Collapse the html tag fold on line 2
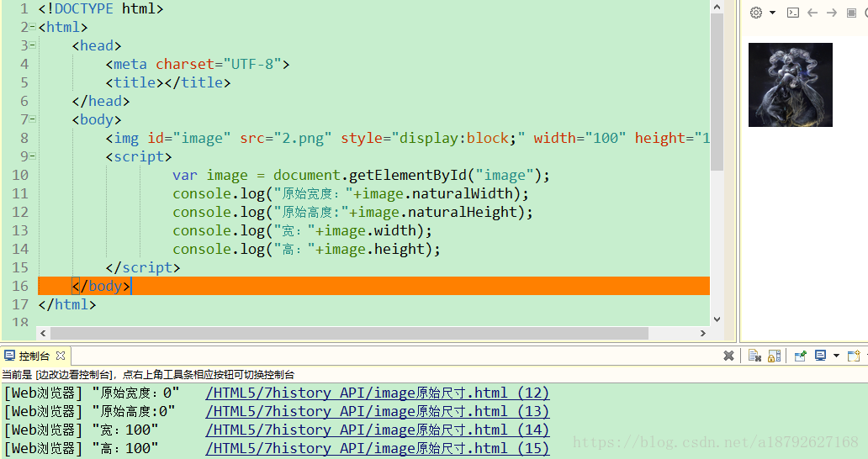The height and width of the screenshot is (459, 868). [x=33, y=27]
